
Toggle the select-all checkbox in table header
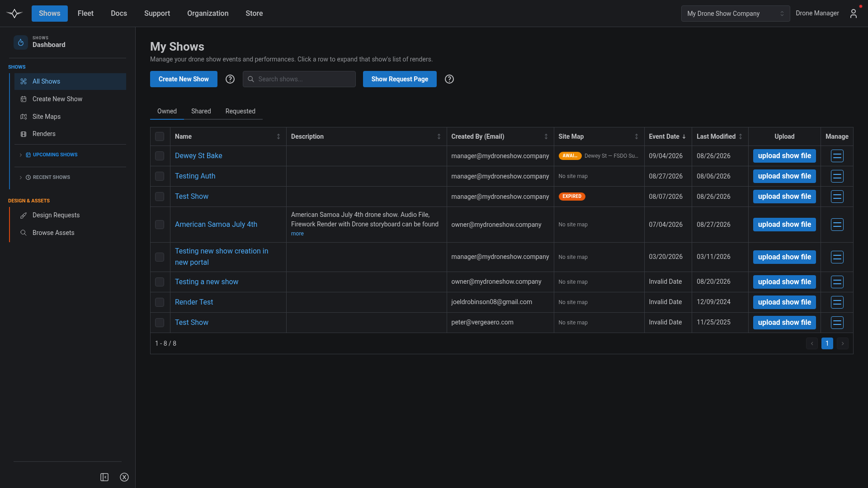pos(160,136)
